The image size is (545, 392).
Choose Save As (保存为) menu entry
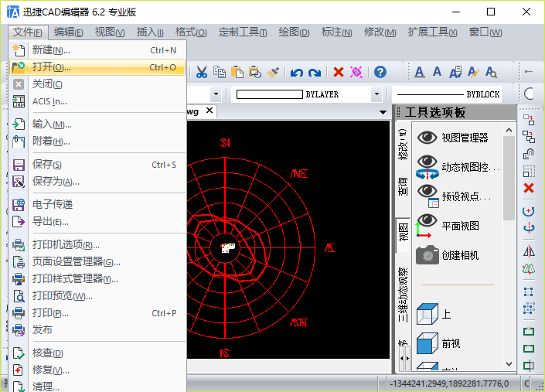coord(97,181)
